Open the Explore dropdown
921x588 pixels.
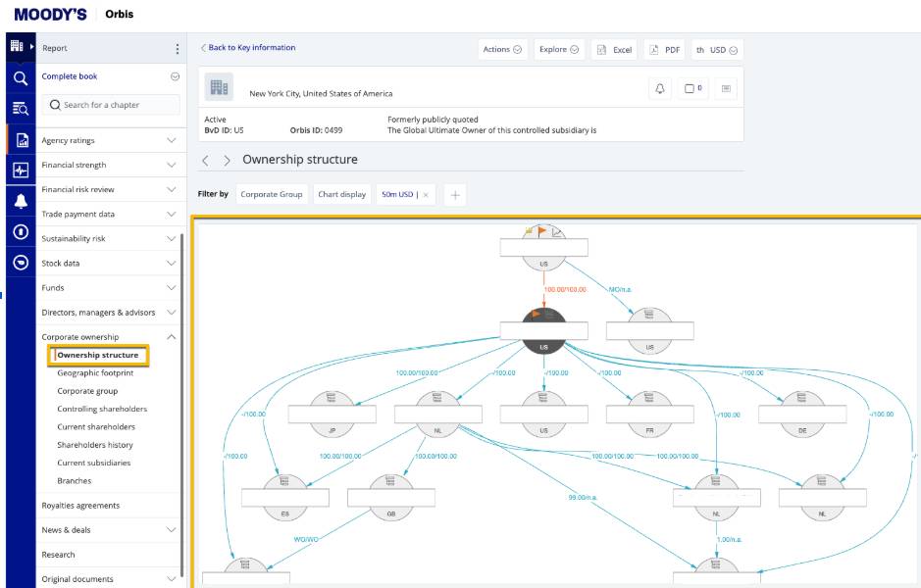click(x=559, y=49)
